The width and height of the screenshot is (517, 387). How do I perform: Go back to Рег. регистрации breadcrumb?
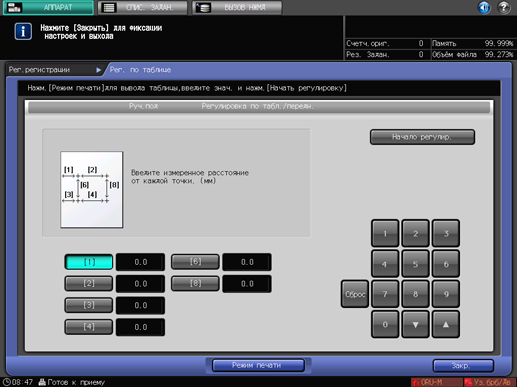point(39,70)
